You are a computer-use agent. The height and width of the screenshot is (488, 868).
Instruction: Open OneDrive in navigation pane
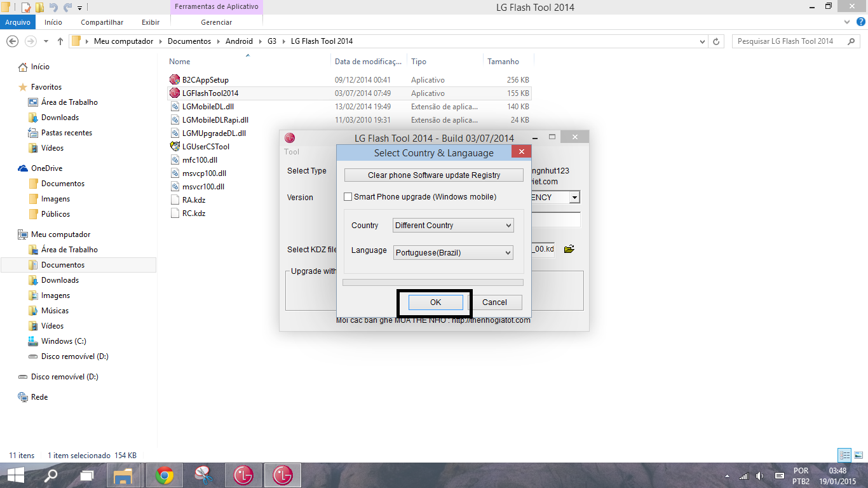pos(46,168)
